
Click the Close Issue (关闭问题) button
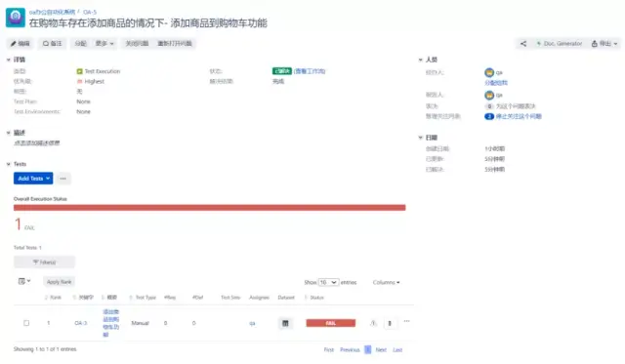coord(137,43)
